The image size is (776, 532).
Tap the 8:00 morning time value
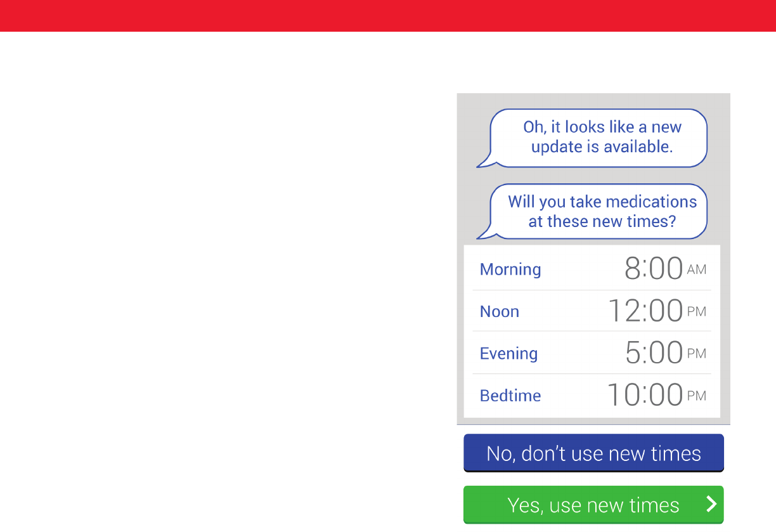click(x=654, y=269)
